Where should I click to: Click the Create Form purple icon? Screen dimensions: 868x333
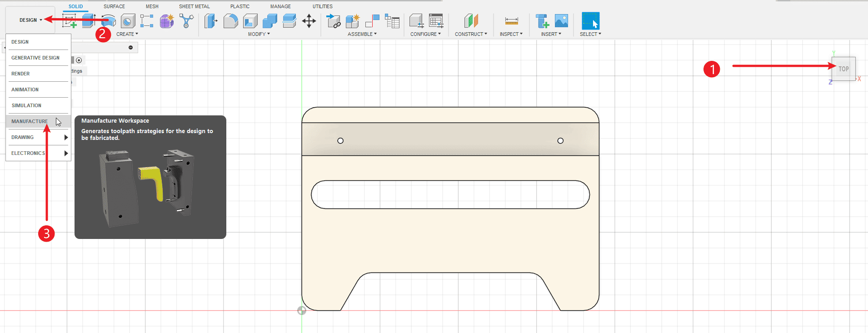coord(166,21)
